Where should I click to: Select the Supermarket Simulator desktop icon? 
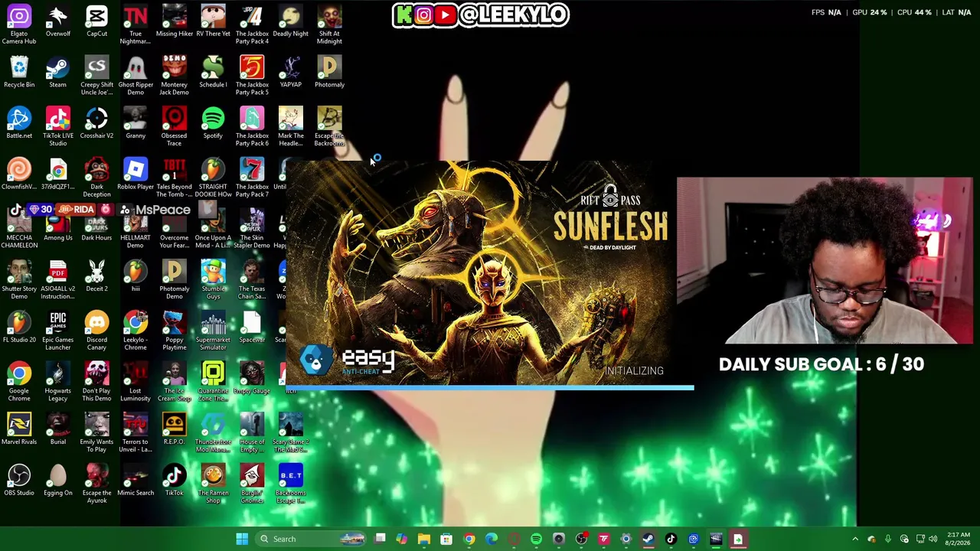tap(213, 331)
